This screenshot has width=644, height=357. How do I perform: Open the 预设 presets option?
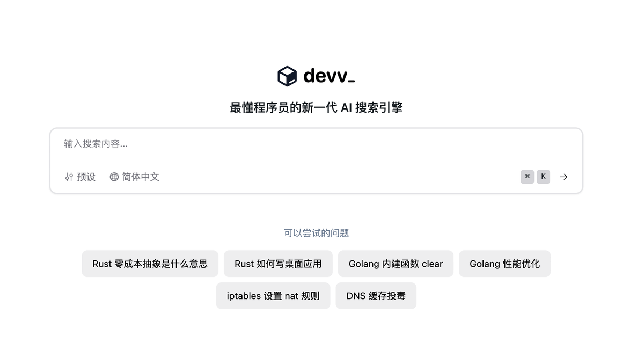coord(80,177)
